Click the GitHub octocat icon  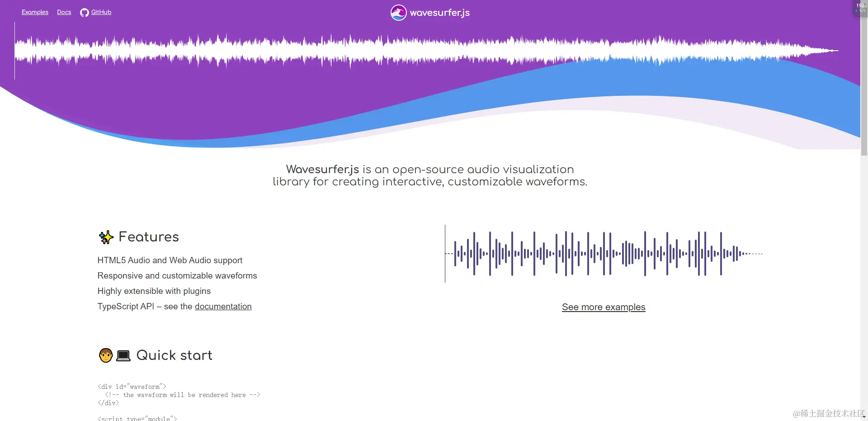click(84, 13)
